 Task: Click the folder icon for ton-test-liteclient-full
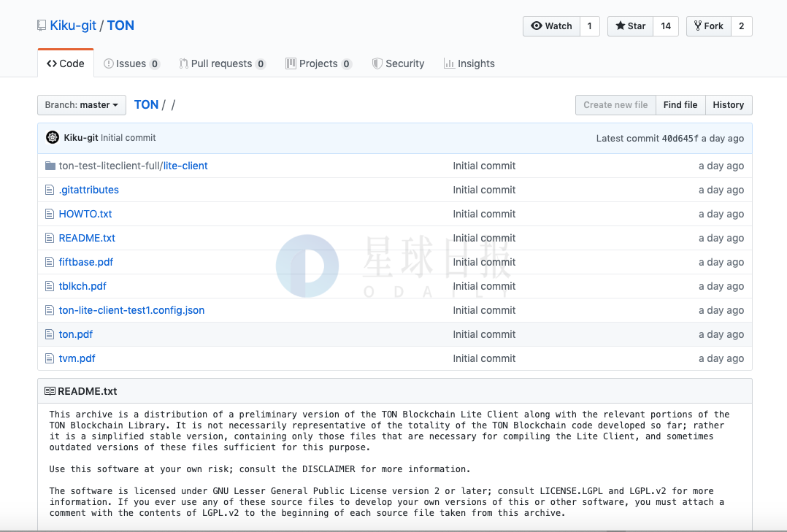point(50,166)
